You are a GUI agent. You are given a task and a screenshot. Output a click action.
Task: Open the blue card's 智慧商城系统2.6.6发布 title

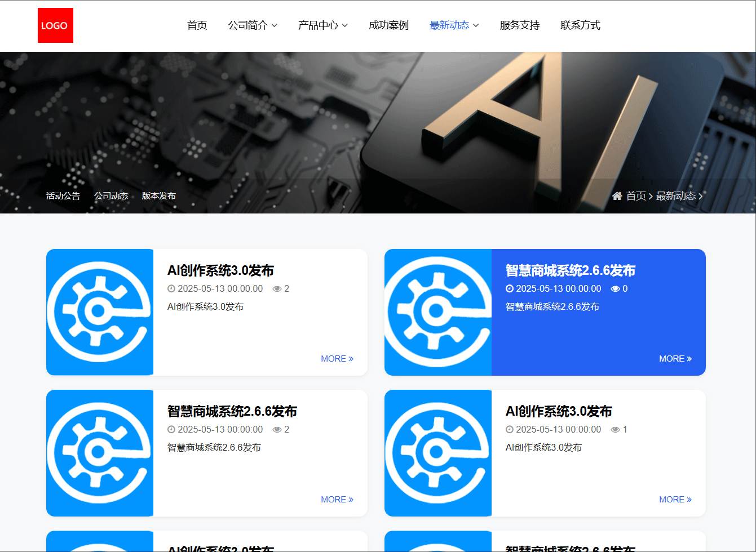tap(571, 271)
